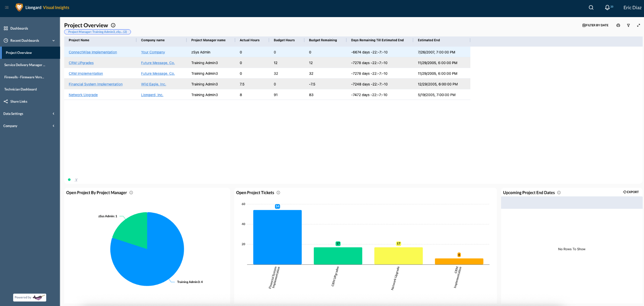Sort by Budget Hours column header
The width and height of the screenshot is (644, 306).
tap(284, 40)
